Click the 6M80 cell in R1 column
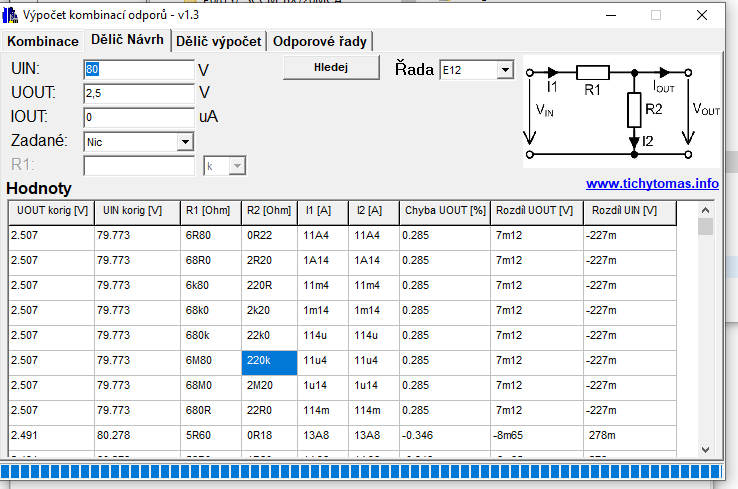 pyautogui.click(x=211, y=360)
